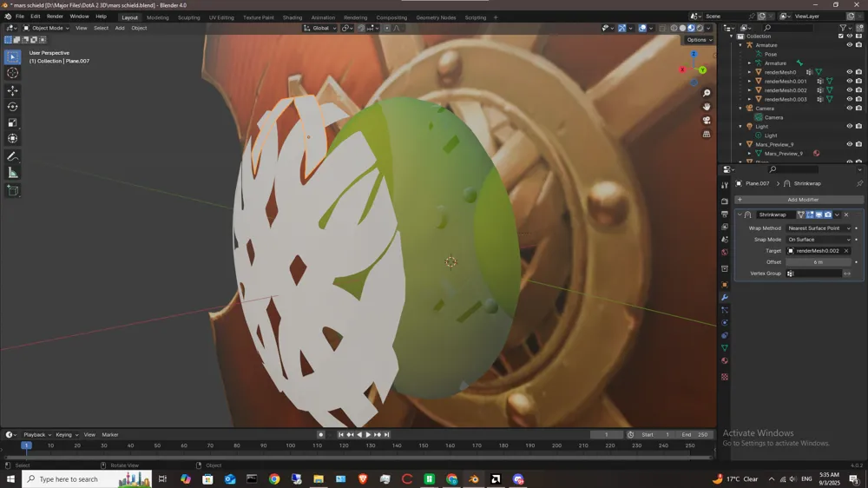
Task: Toggle Shrinkwrap show in render
Action: pos(828,214)
